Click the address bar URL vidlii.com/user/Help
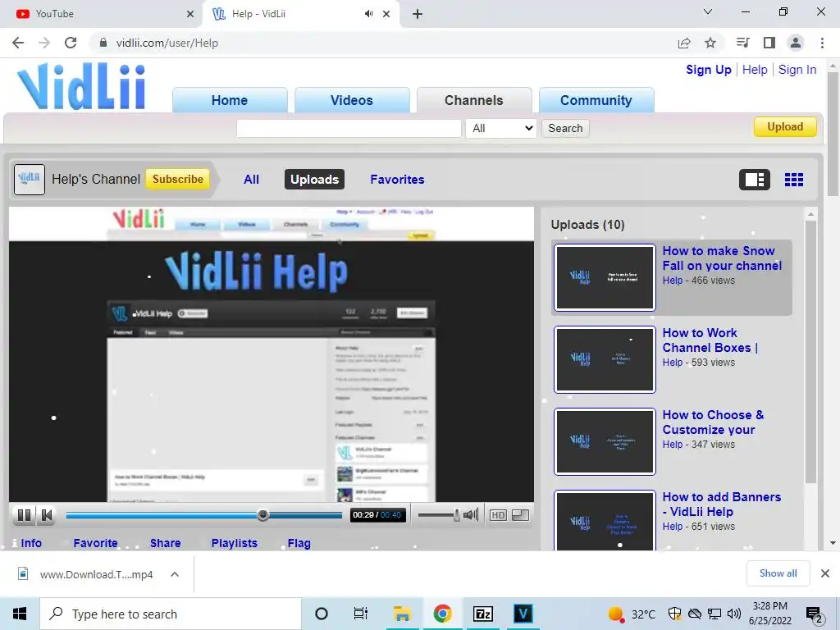Image resolution: width=840 pixels, height=630 pixels. pyautogui.click(x=167, y=43)
